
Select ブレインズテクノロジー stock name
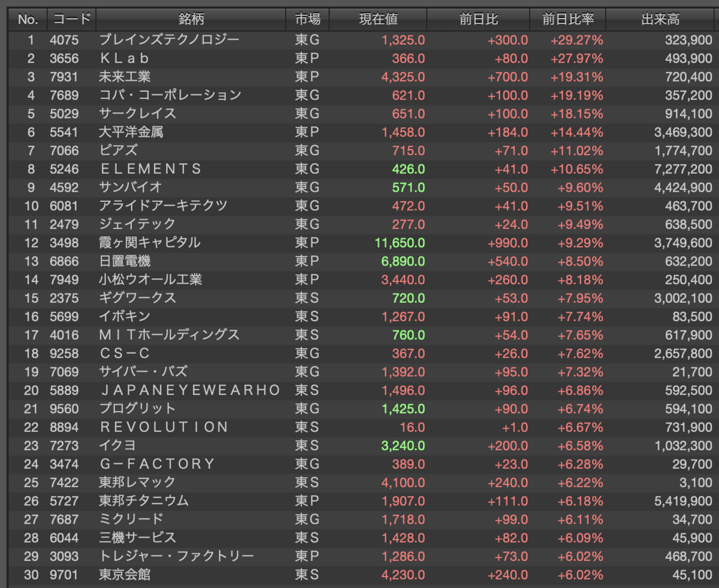tap(169, 40)
